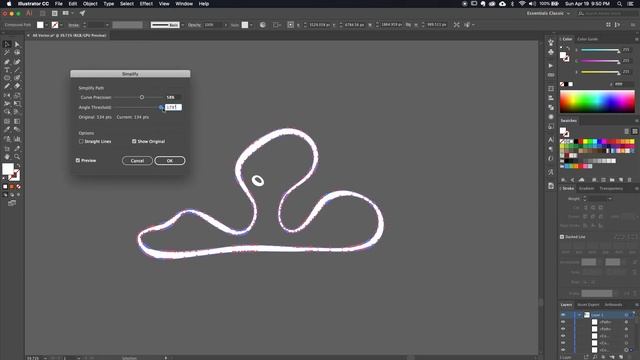Open the Style dropdown in control bar
The image size is (640, 360).
pyautogui.click(x=251, y=25)
